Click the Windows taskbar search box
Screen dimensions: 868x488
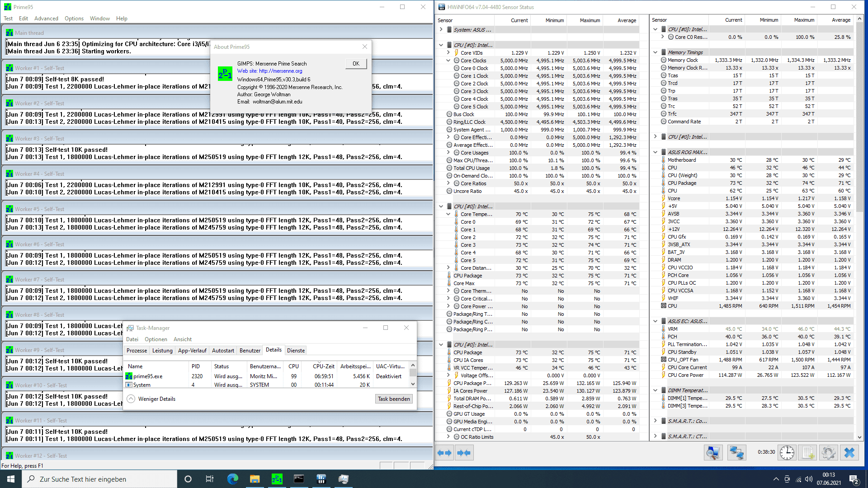point(99,479)
